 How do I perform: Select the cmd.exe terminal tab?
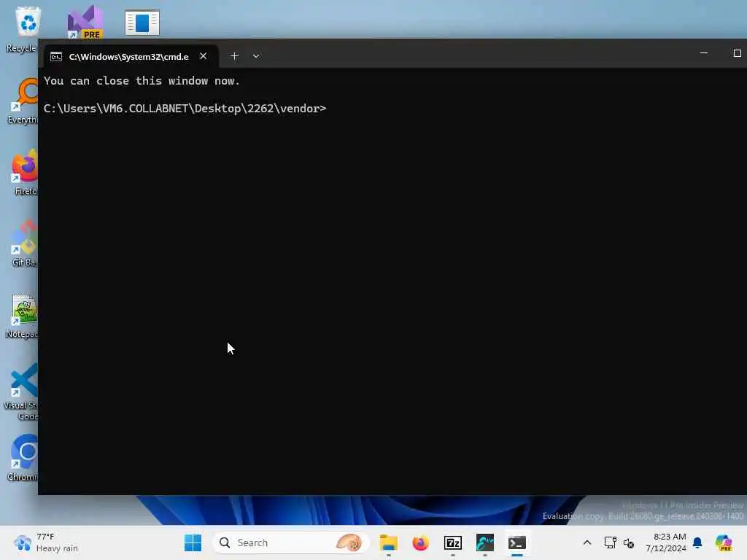(130, 56)
